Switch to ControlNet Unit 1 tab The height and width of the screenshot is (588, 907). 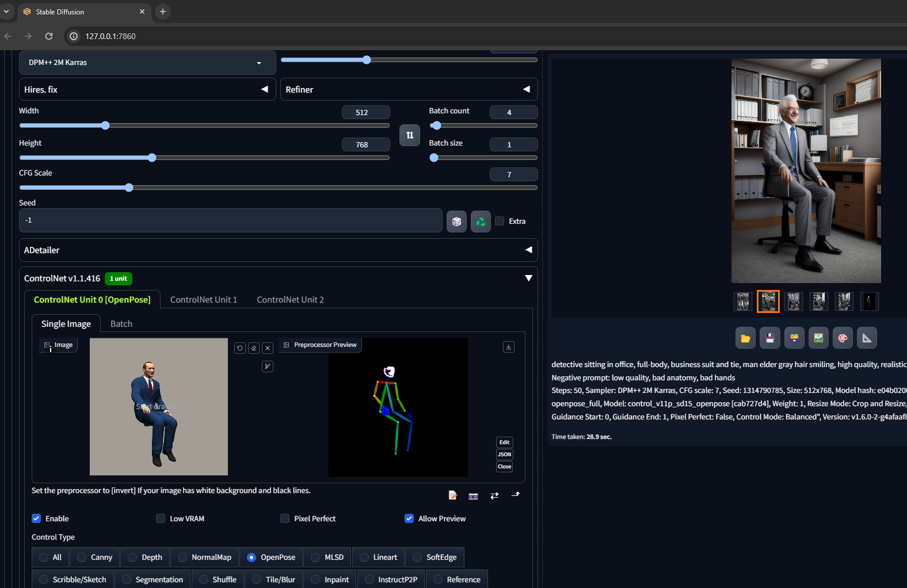click(x=204, y=300)
